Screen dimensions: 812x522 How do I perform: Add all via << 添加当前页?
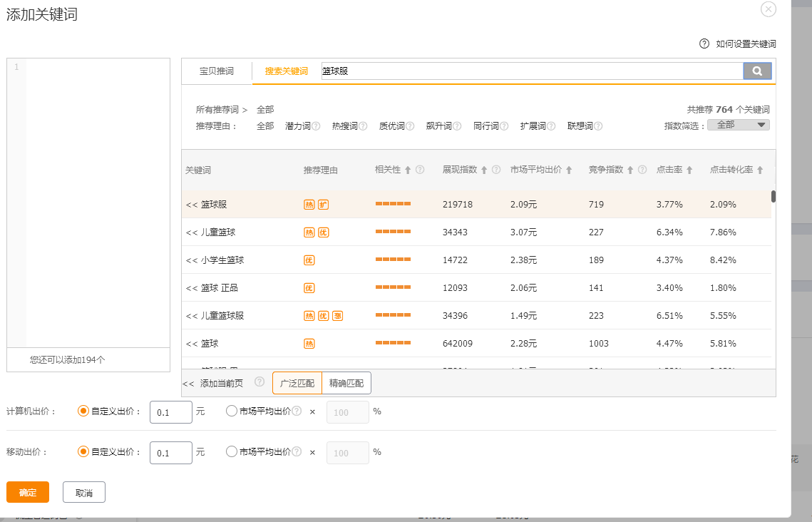click(212, 383)
